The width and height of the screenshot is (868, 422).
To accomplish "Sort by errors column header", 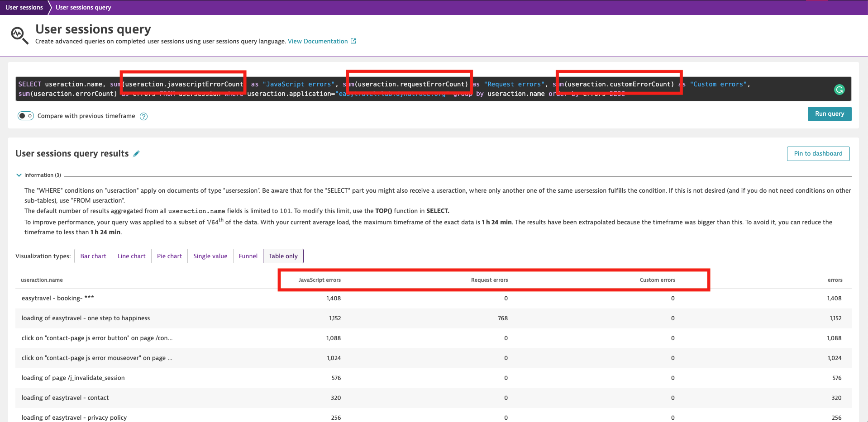I will 835,280.
